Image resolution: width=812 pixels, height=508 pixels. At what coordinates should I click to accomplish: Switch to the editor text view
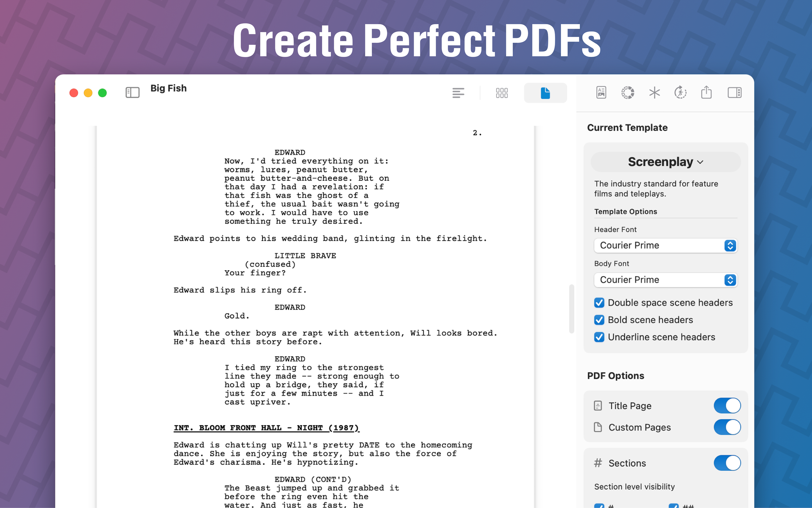click(458, 93)
